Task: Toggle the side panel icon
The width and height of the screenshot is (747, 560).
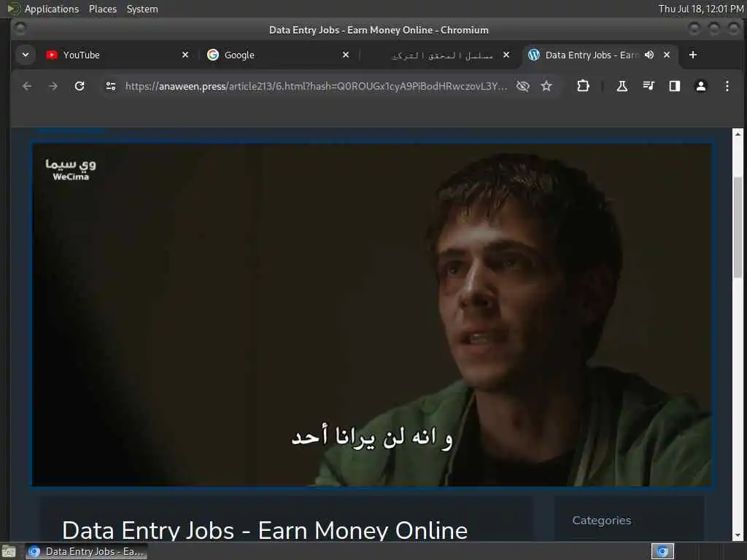Action: click(x=675, y=86)
